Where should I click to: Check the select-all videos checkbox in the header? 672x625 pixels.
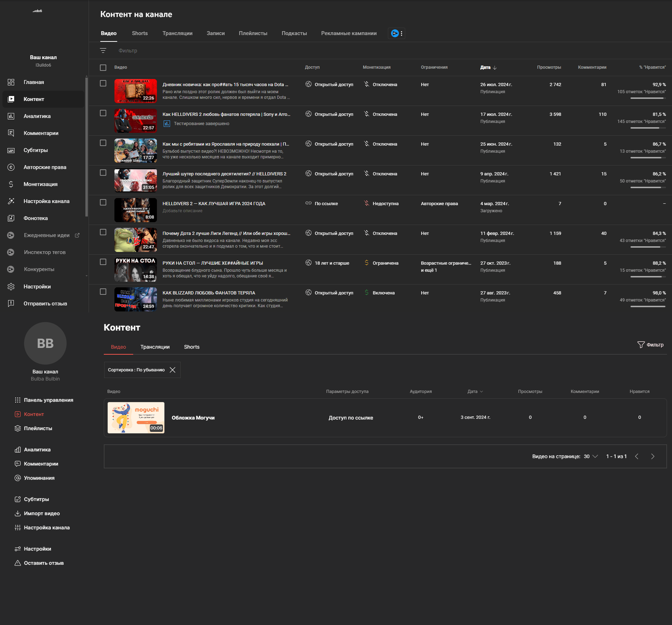pos(103,67)
